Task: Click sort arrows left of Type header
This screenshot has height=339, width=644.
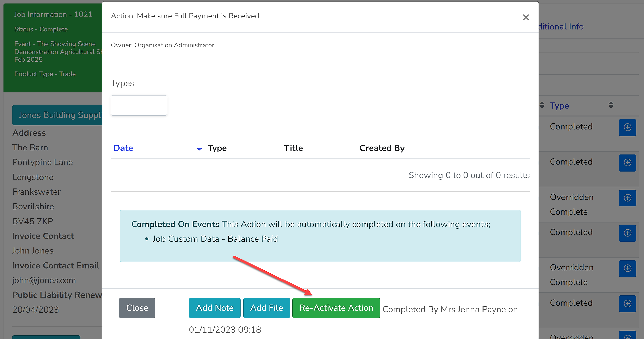Action: (542, 105)
